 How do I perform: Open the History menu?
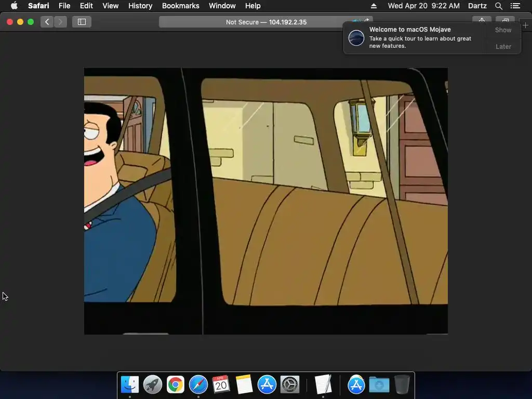pyautogui.click(x=140, y=6)
